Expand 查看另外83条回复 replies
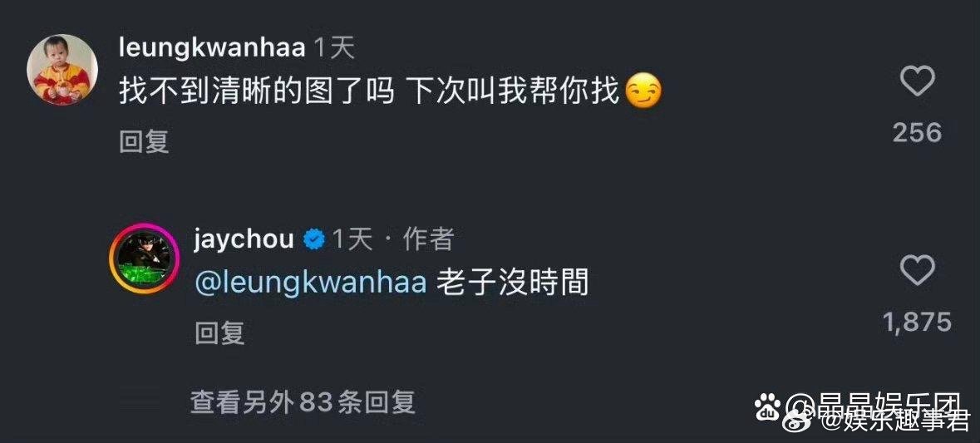Viewport: 980px width, 443px height. click(x=303, y=403)
